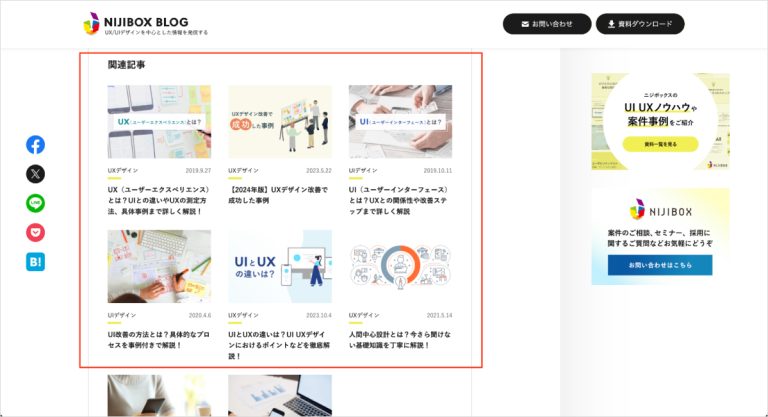Viewport: 768px width, 417px height.
Task: Open the UIとUXの違いは？ thumbnail
Action: pos(280,266)
